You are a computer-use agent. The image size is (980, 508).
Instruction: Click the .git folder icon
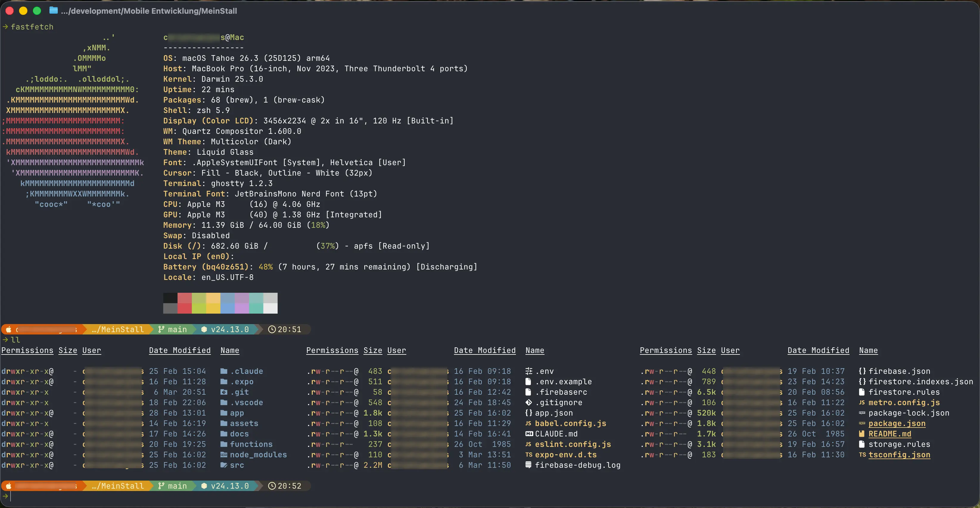(224, 392)
